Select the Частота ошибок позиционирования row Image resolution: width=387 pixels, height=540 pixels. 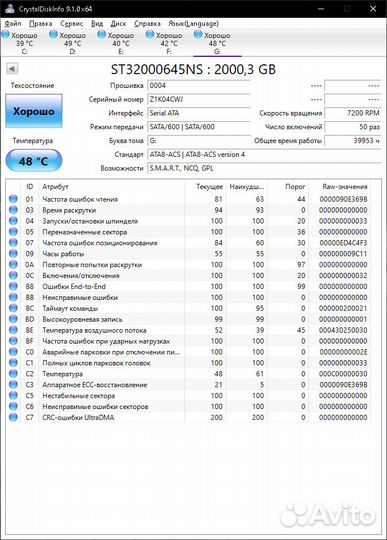(188, 243)
